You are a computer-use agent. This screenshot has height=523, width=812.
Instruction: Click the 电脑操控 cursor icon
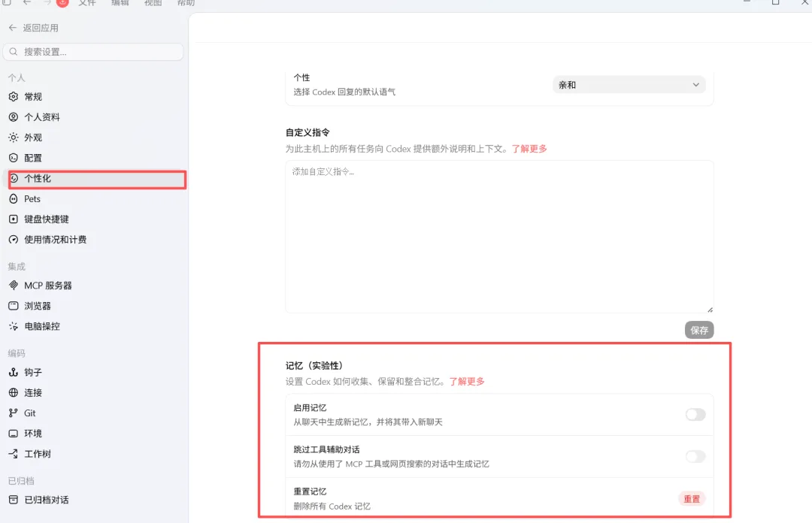click(14, 326)
